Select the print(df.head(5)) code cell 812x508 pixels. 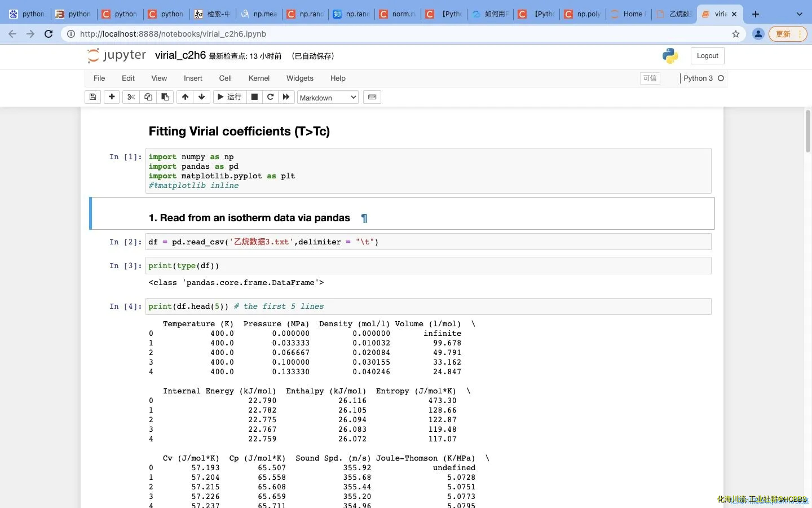tap(428, 306)
